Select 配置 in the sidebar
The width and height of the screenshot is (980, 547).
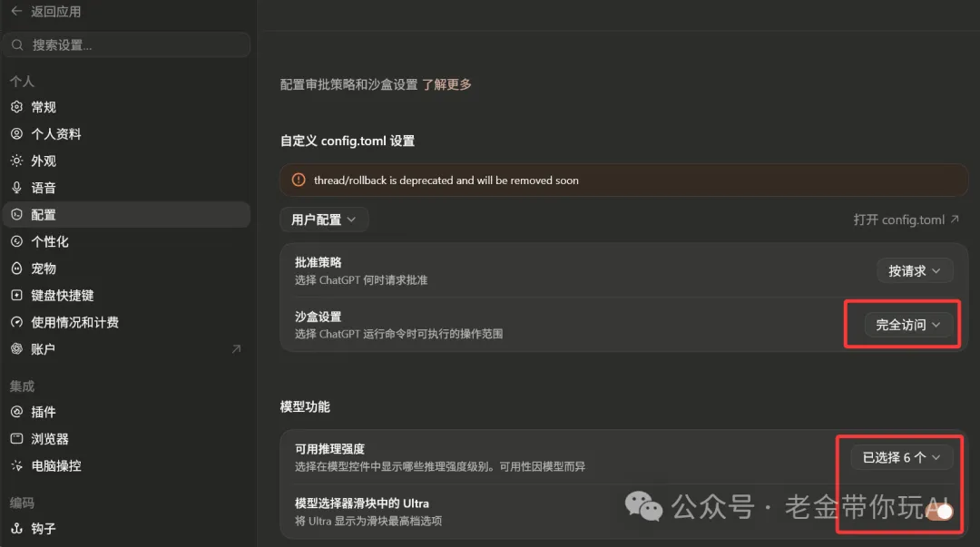[127, 214]
